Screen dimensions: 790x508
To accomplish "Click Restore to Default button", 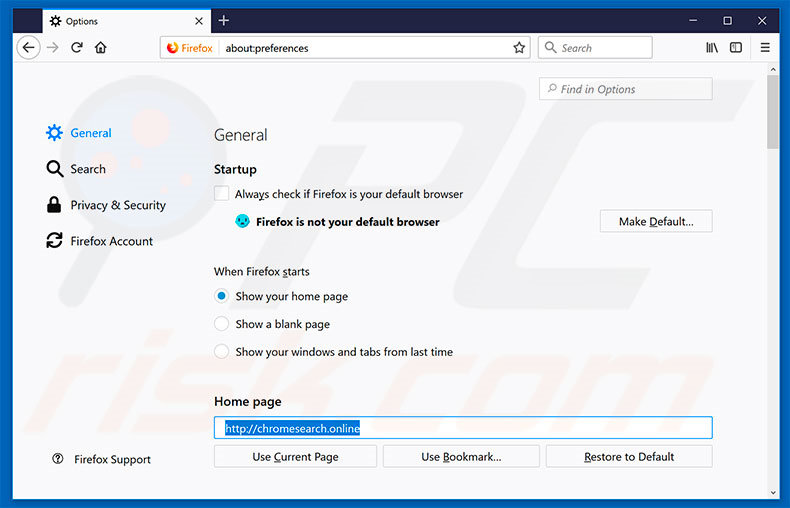I will [x=629, y=457].
